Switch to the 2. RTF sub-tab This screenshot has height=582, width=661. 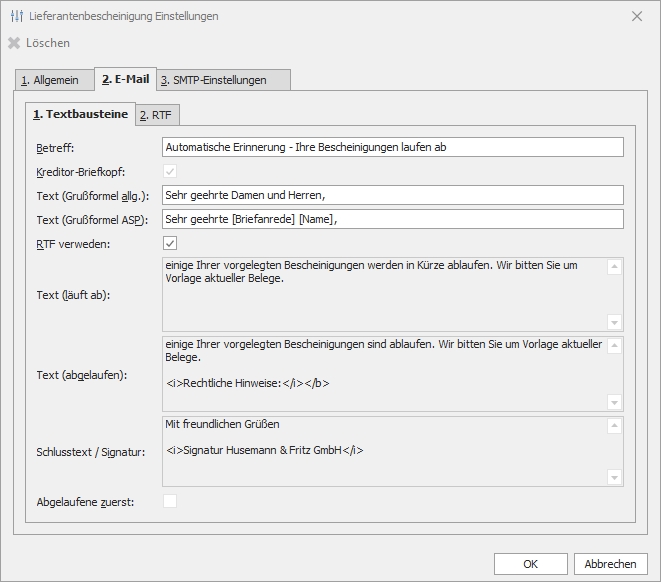(x=158, y=115)
